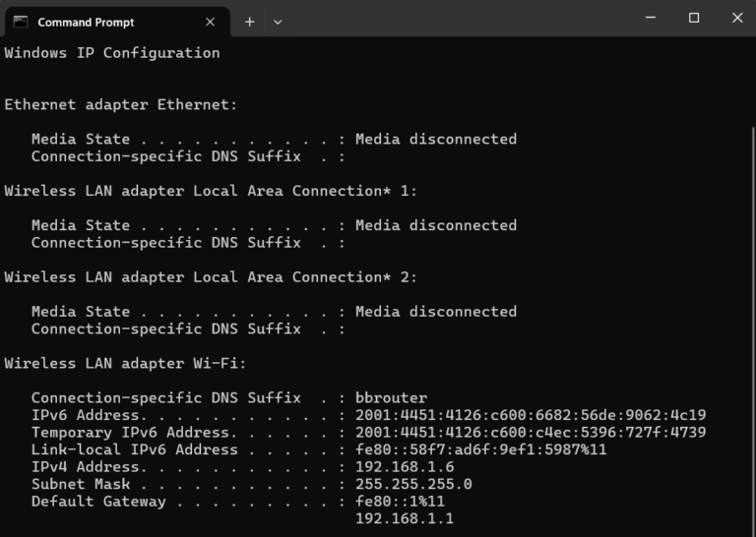The height and width of the screenshot is (537, 756).
Task: Click 'Media disconnected' under Connection* 1
Action: [x=436, y=225]
